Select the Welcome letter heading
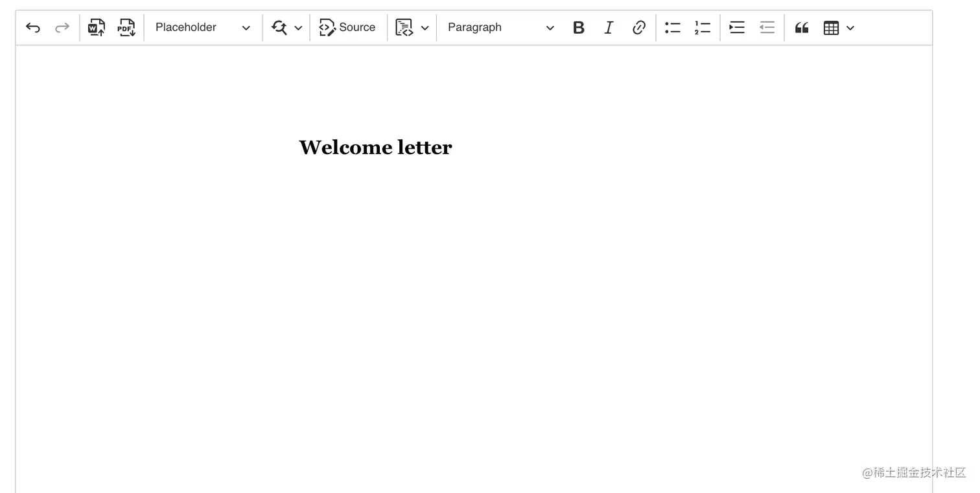 [375, 147]
